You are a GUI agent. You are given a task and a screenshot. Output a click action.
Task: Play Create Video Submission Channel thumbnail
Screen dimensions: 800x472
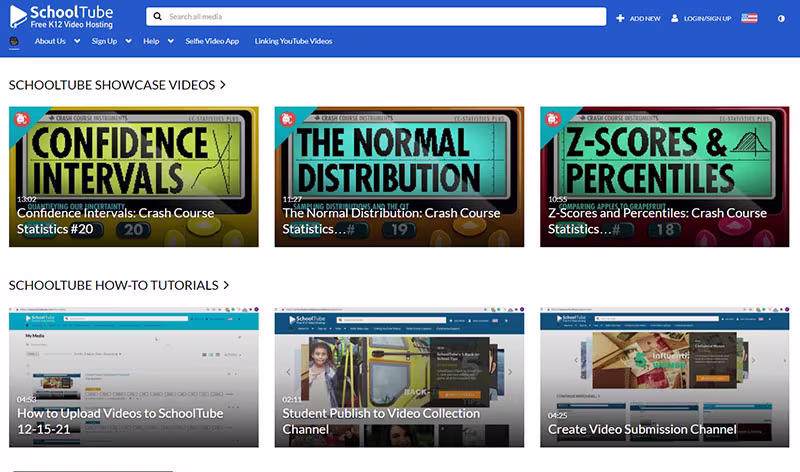point(665,377)
